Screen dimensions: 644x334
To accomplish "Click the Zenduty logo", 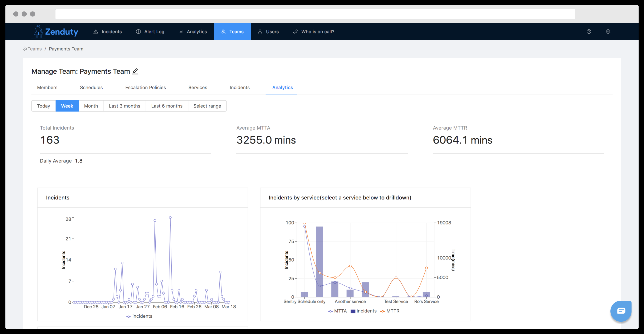I will (x=55, y=32).
